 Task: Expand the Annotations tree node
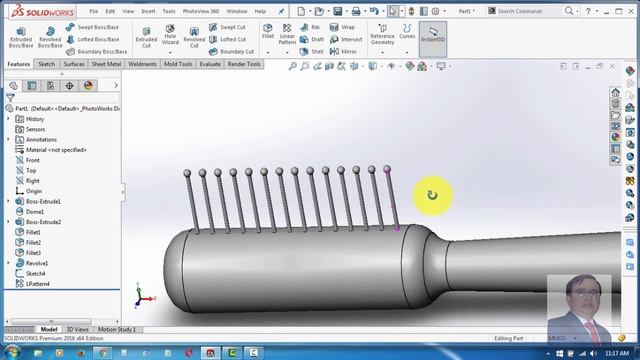8,140
